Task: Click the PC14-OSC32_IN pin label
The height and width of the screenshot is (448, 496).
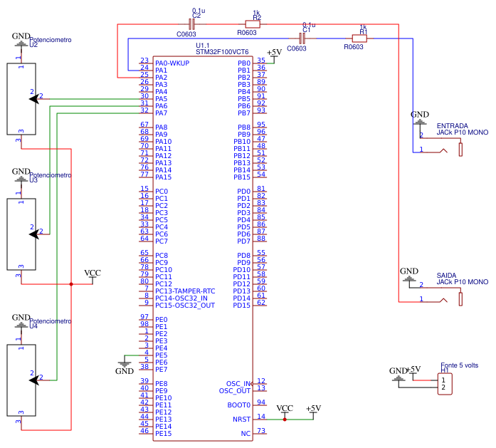Action: point(181,298)
